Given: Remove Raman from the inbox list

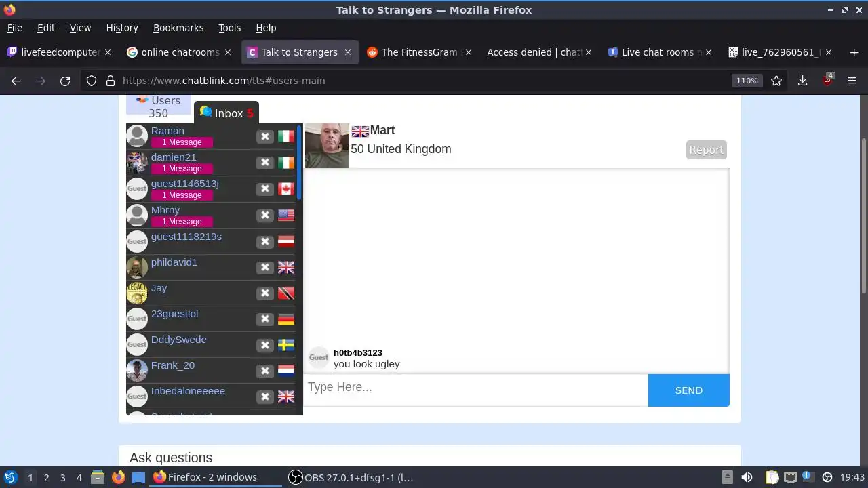Looking at the screenshot, I should 265,136.
